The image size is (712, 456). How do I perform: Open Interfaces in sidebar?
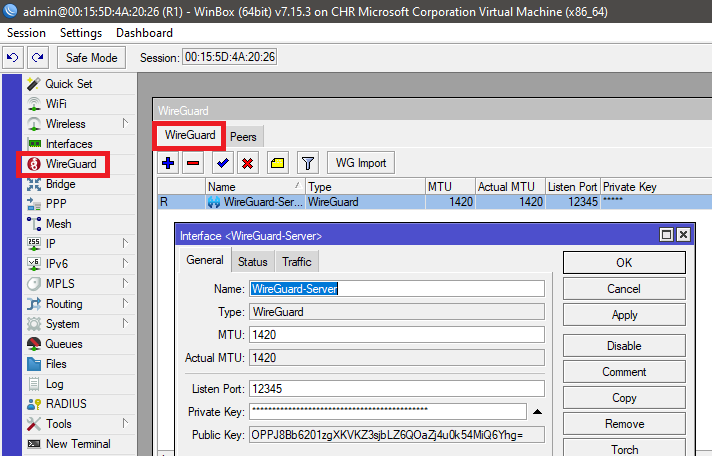(79, 144)
